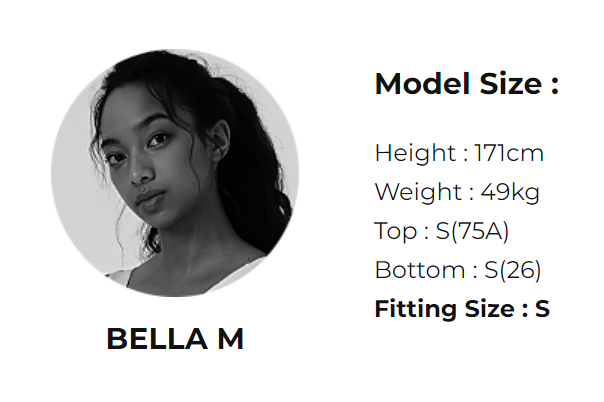Click the circular model portrait photo
Image resolution: width=604 pixels, height=402 pixels.
[175, 172]
